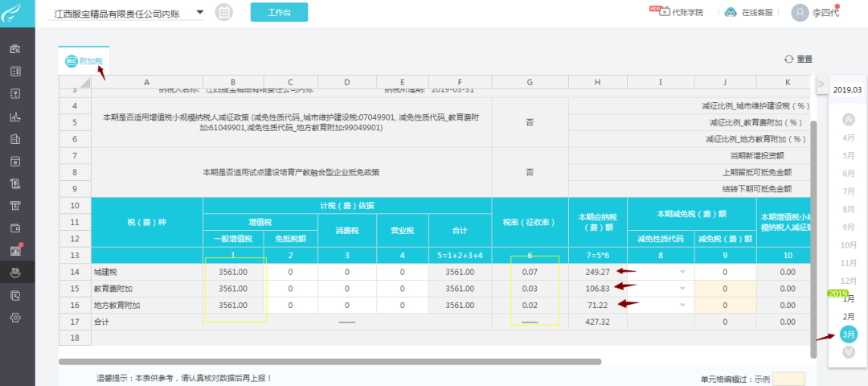Viewport: 868px width, 386px height.
Task: Click the user name 李四代
Action: tap(825, 13)
